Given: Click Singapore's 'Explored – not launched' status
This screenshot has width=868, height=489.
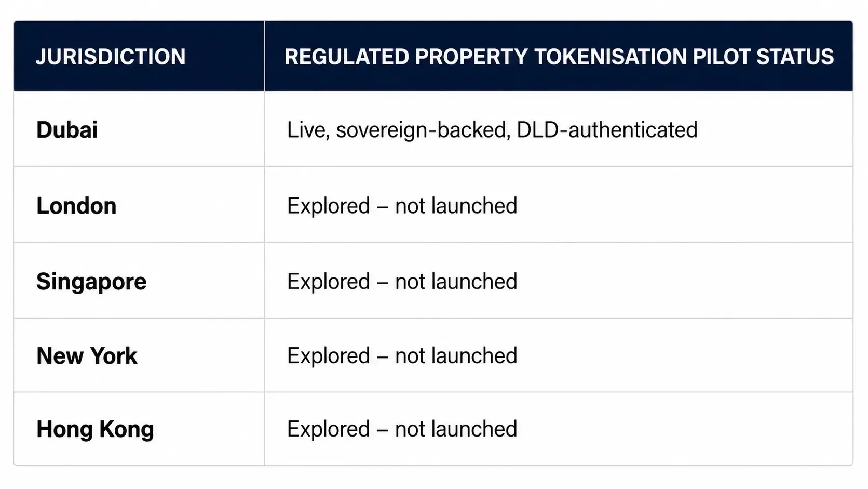Looking at the screenshot, I should (402, 282).
